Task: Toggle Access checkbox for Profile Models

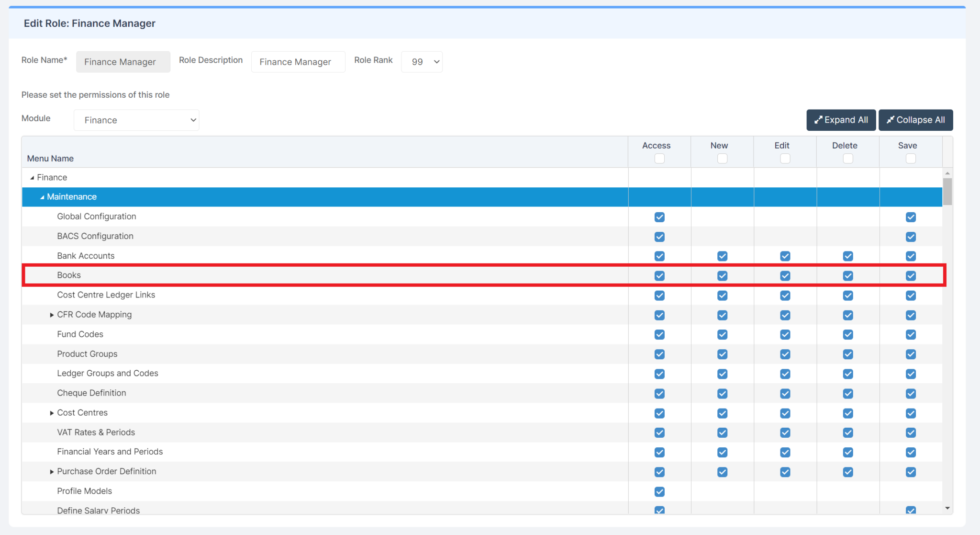Action: 659,491
